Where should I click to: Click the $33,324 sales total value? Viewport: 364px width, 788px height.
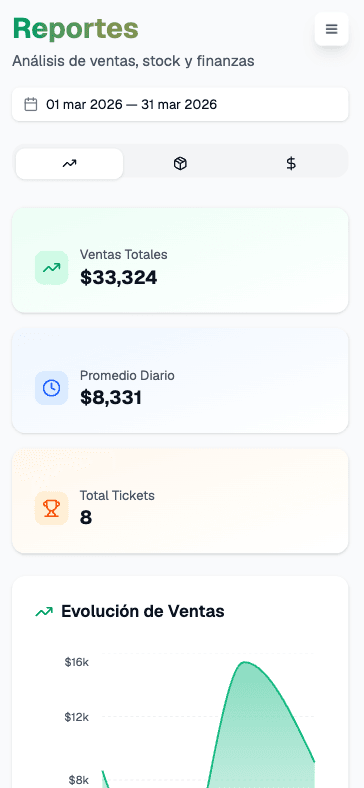click(x=119, y=277)
